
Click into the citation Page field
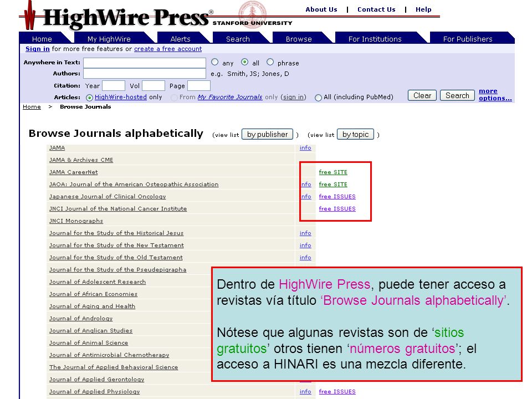199,85
